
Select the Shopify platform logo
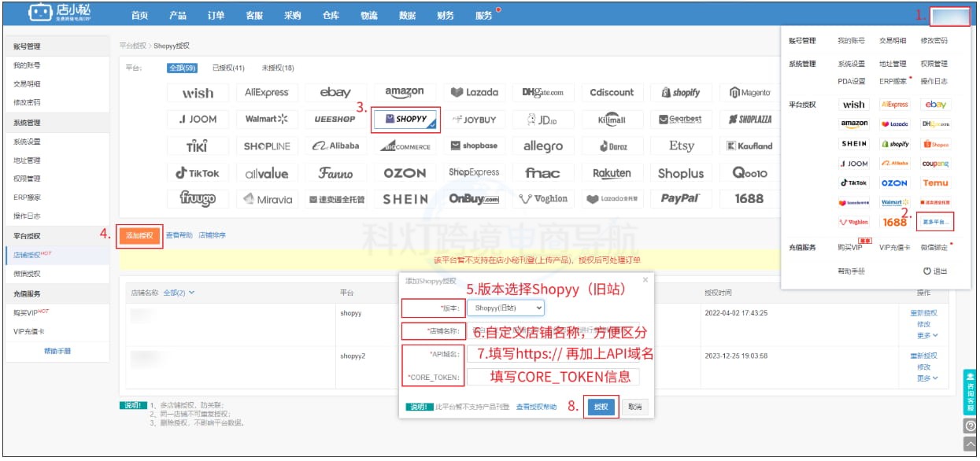681,92
